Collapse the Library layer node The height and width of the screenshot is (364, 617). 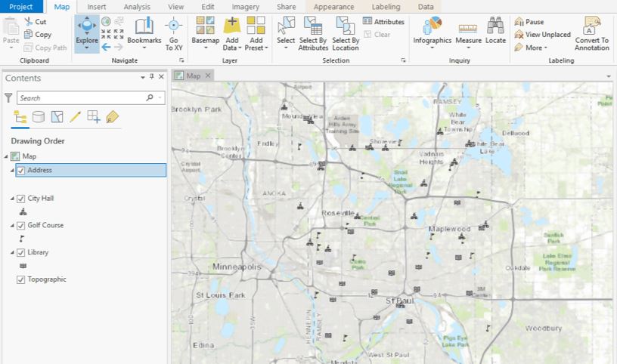pyautogui.click(x=12, y=253)
